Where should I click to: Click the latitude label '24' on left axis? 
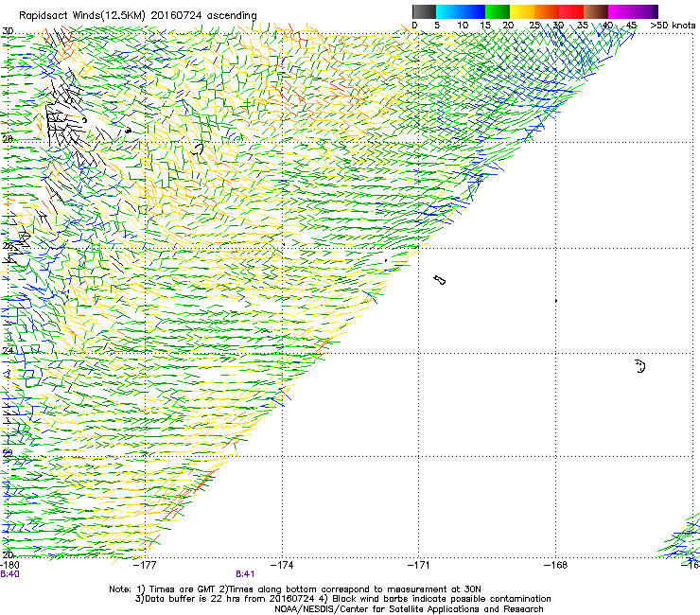click(x=8, y=351)
